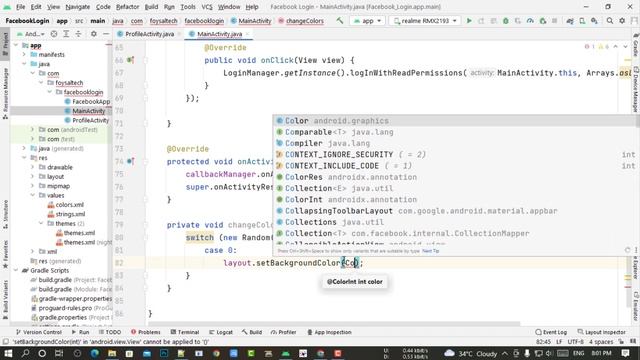Click the gutter override icon on line 74
The width and height of the screenshot is (640, 360).
[130, 161]
